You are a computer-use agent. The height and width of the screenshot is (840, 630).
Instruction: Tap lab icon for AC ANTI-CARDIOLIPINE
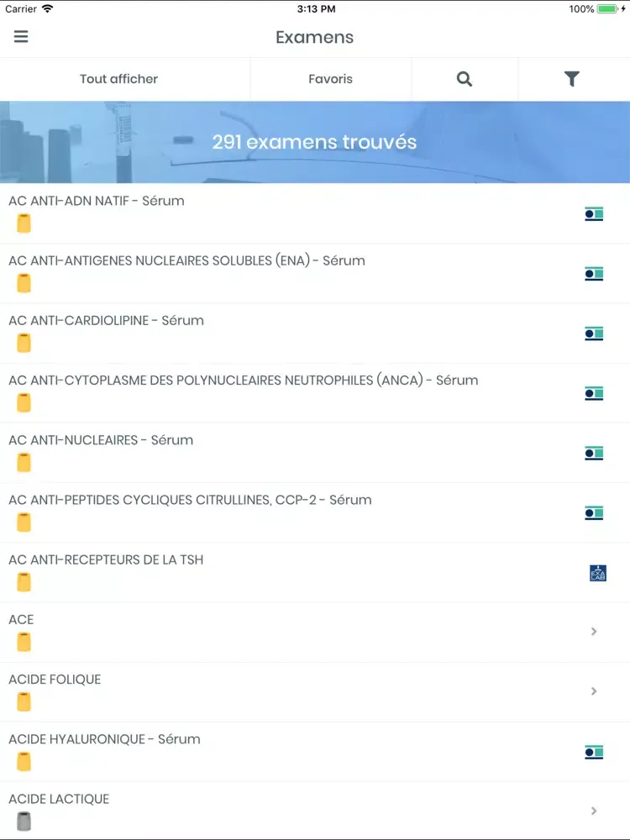(x=594, y=333)
